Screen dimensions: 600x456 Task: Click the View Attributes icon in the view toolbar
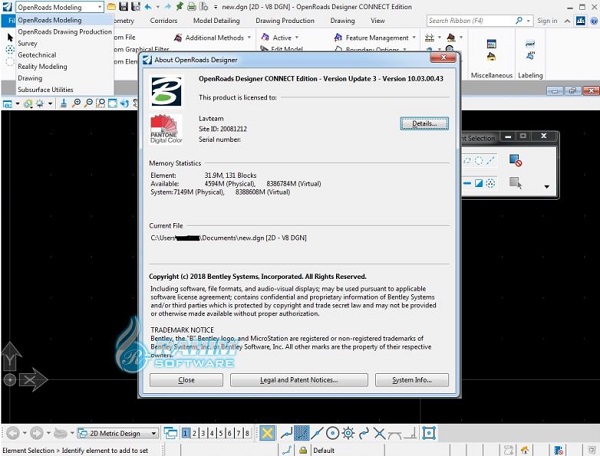(7, 104)
